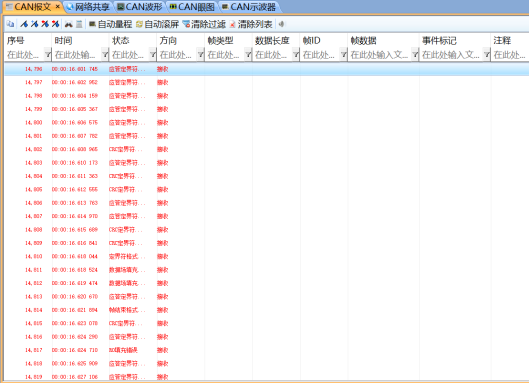Click the 数据长度 filter input field
The width and height of the screenshot is (529, 383).
[273, 55]
